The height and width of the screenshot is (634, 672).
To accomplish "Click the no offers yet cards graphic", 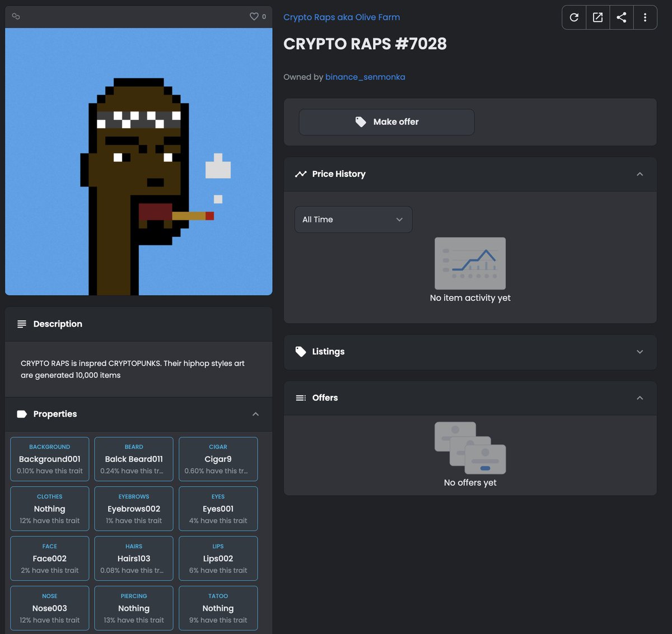I will pos(470,448).
